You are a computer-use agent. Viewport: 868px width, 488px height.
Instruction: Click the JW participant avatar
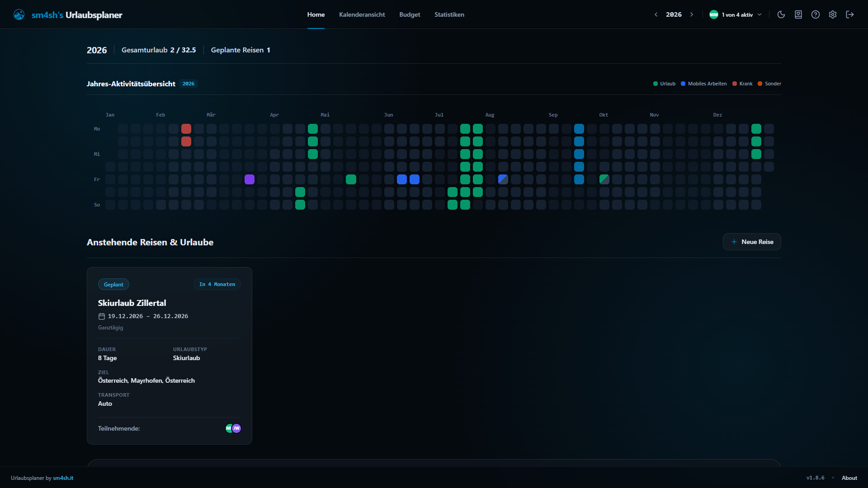(x=236, y=428)
